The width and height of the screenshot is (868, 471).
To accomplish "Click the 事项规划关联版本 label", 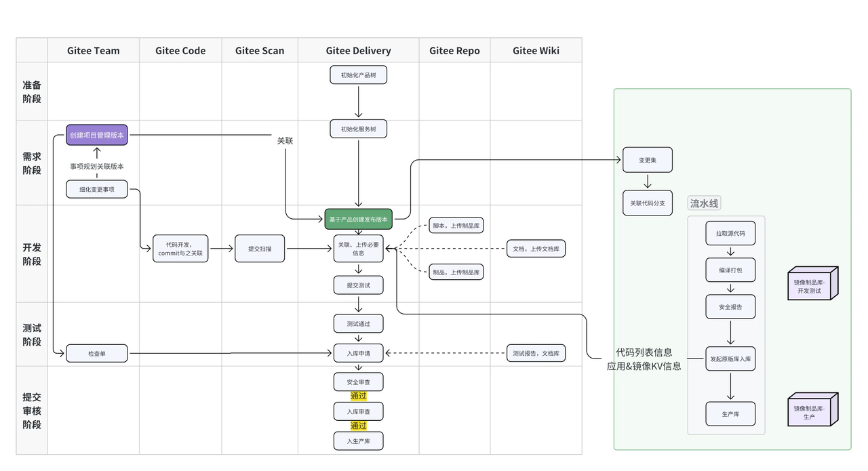I will (97, 166).
